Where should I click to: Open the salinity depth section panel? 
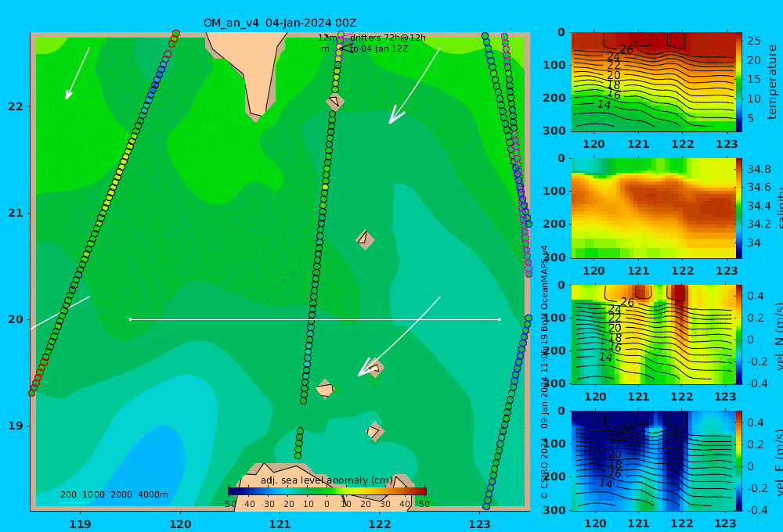click(653, 208)
